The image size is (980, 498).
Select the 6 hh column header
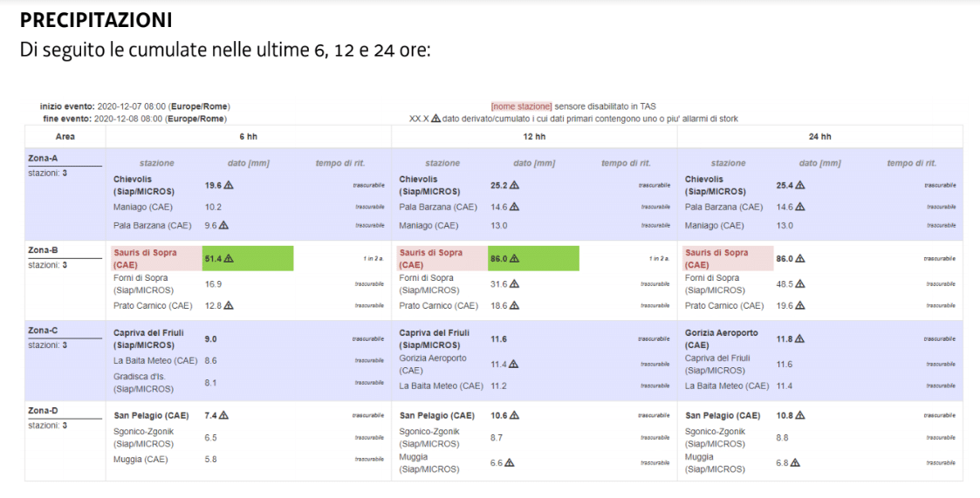(x=248, y=136)
